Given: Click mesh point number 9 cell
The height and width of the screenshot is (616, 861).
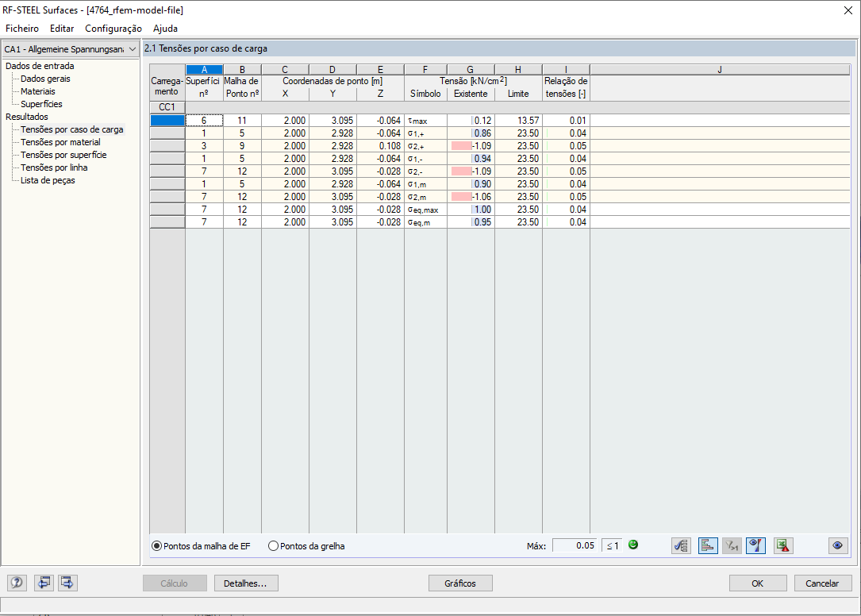Looking at the screenshot, I should coord(241,145).
